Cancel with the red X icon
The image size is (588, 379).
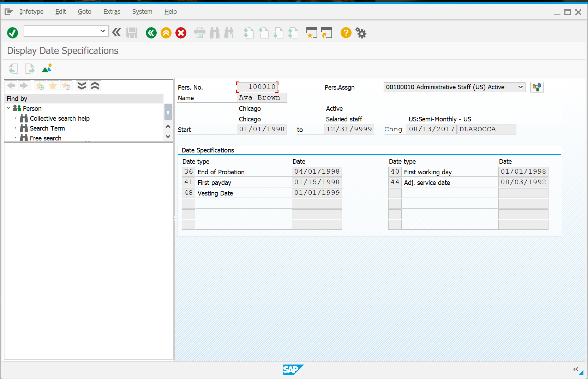click(x=181, y=32)
